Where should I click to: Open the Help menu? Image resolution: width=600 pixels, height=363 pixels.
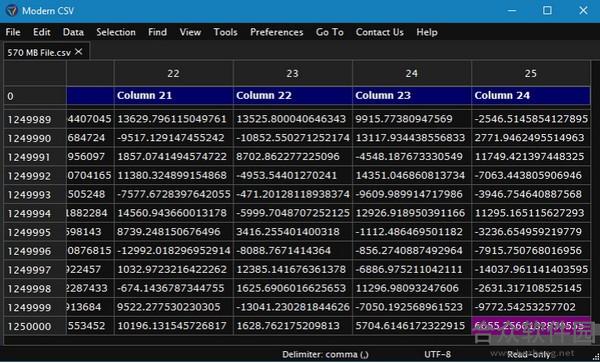click(x=427, y=32)
